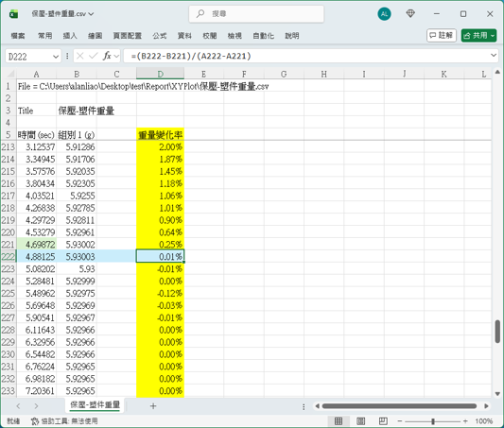Select cell with 時間 (sec) header
Image resolution: width=504 pixels, height=428 pixels.
tap(36, 135)
